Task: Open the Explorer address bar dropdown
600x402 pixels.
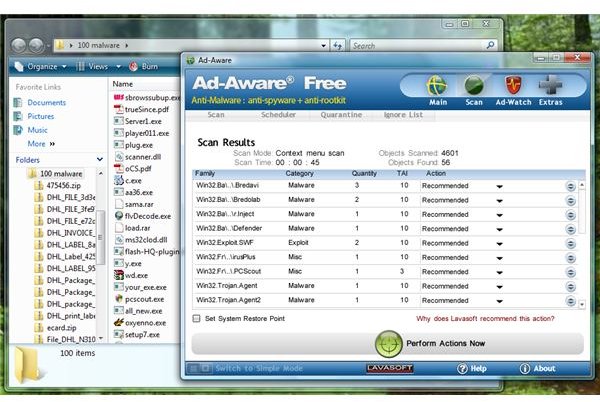Action: tap(324, 46)
